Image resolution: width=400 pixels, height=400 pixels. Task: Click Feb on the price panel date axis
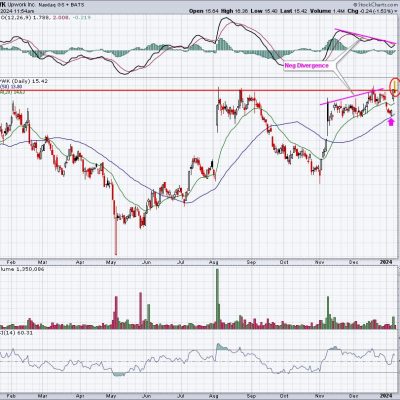click(x=10, y=262)
